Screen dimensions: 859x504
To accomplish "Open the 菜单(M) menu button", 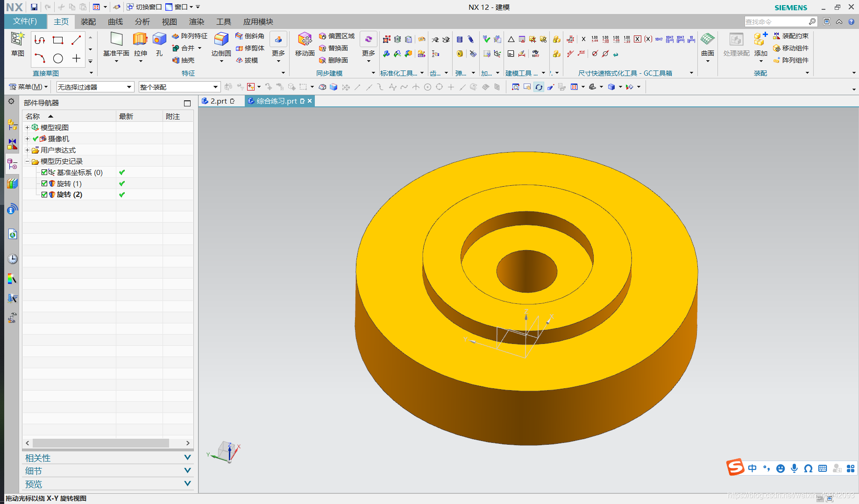I will tap(28, 87).
